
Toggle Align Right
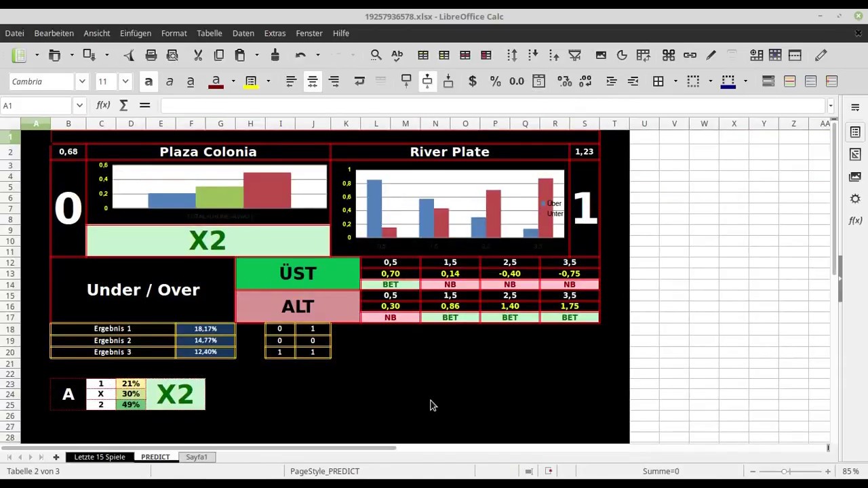334,81
